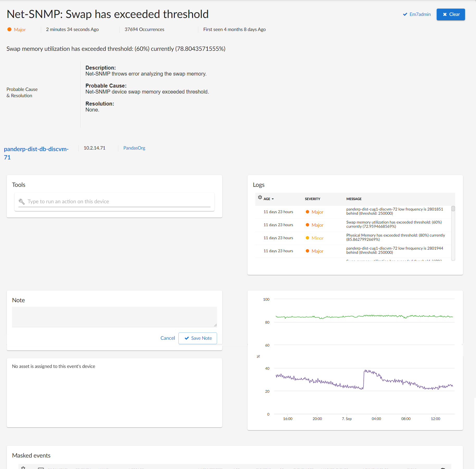
Task: Click in the Note text area
Action: 114,317
